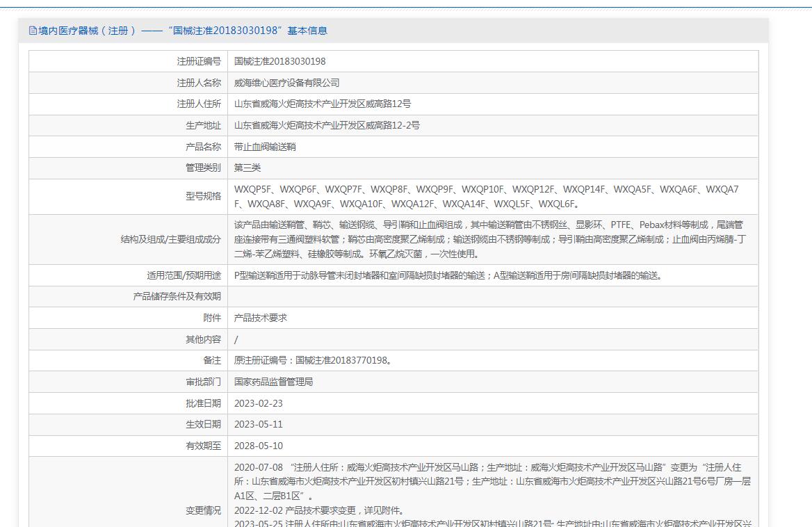Image resolution: width=812 pixels, height=527 pixels.
Task: Click registration number 国械注准20183030198 value cell
Action: [279, 62]
